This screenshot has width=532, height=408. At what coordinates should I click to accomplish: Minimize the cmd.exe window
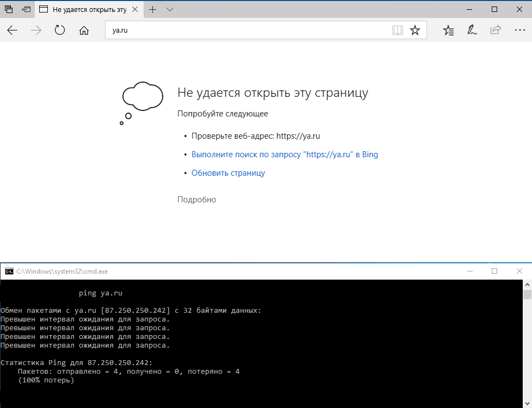point(469,271)
